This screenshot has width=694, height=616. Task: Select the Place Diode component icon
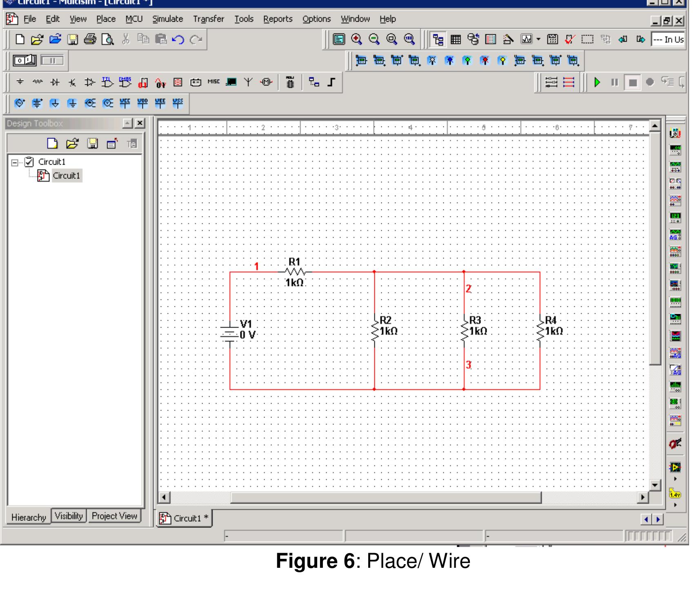click(55, 82)
